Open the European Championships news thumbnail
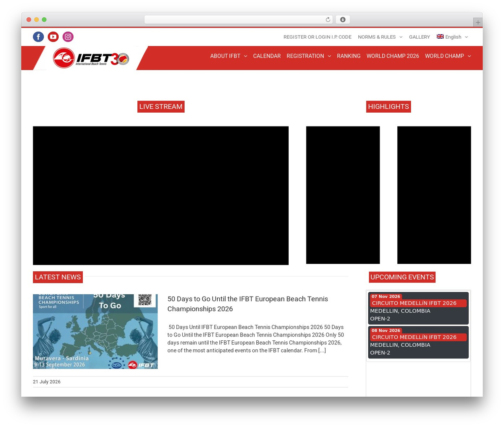 click(x=95, y=331)
